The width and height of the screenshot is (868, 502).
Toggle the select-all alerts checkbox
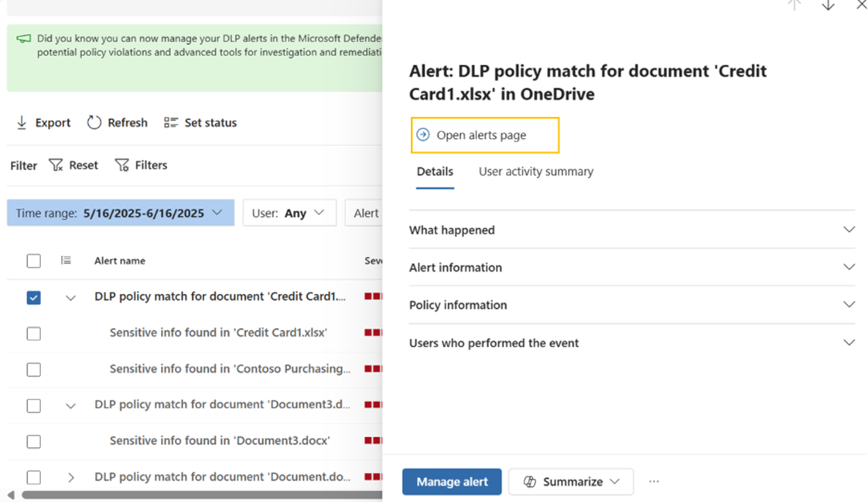pos(34,261)
